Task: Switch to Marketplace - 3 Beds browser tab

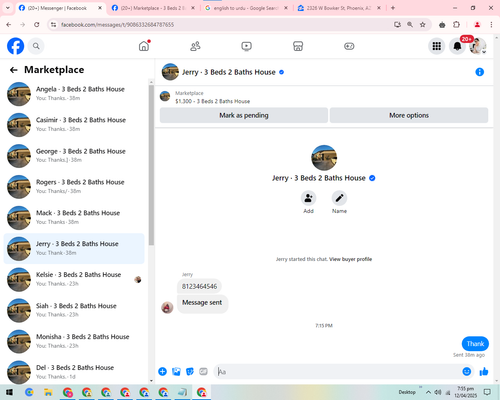Action: pyautogui.click(x=153, y=8)
